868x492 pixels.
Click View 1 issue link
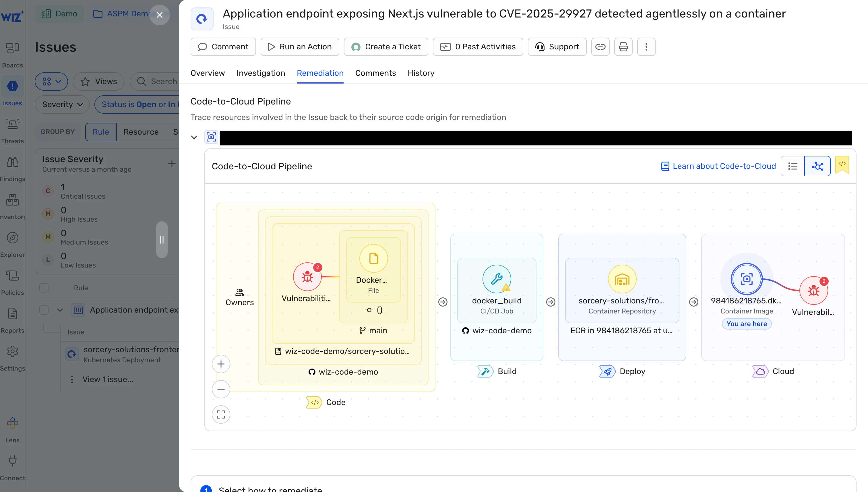click(x=108, y=379)
